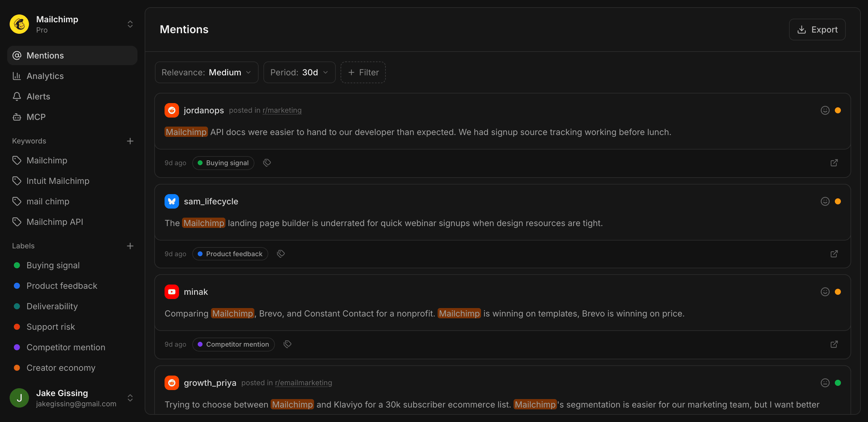Filter by Deliverability label
Screen dimensions: 868x422
(72, 307)
